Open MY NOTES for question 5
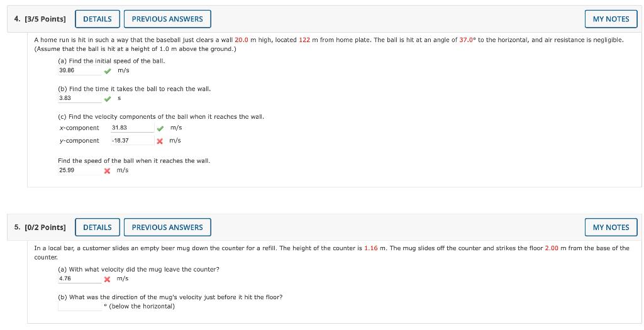 tap(611, 228)
